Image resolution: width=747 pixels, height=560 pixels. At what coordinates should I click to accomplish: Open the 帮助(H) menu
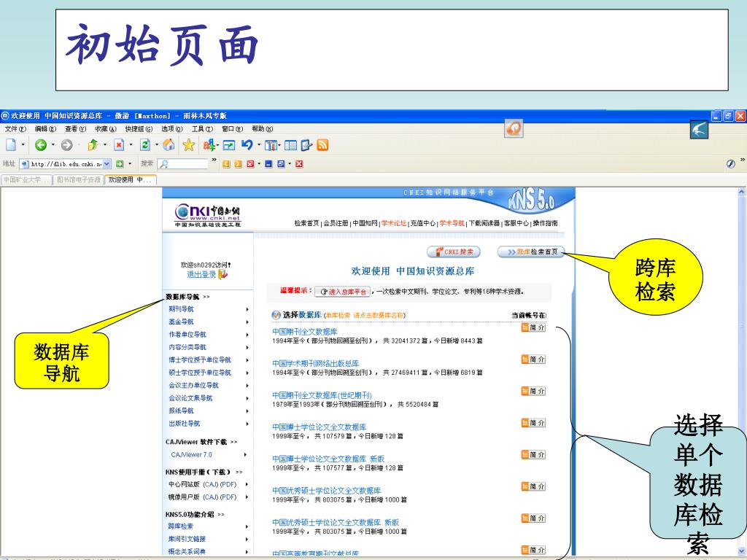pyautogui.click(x=263, y=129)
